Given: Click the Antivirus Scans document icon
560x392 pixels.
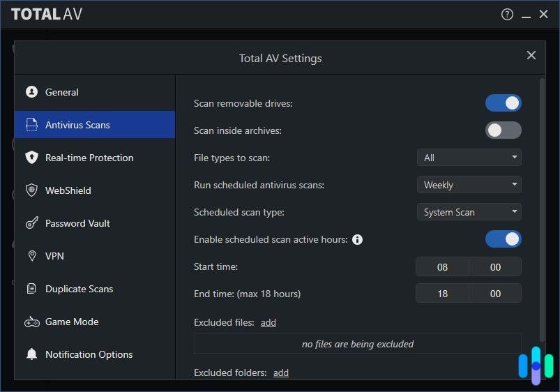Looking at the screenshot, I should pyautogui.click(x=31, y=125).
